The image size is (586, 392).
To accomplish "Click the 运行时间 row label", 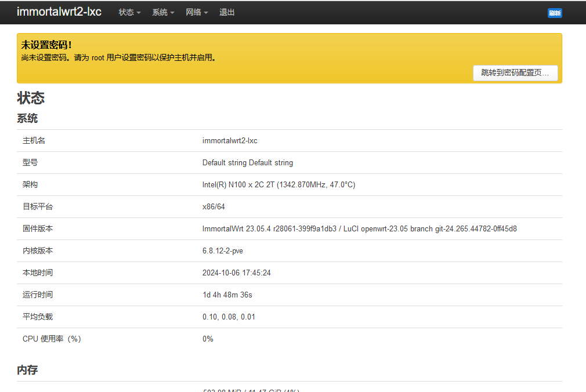I will tap(38, 295).
